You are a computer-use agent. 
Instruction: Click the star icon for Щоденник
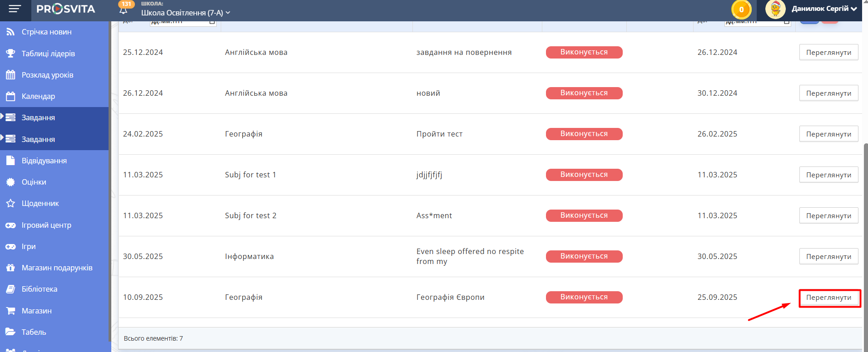(10, 203)
